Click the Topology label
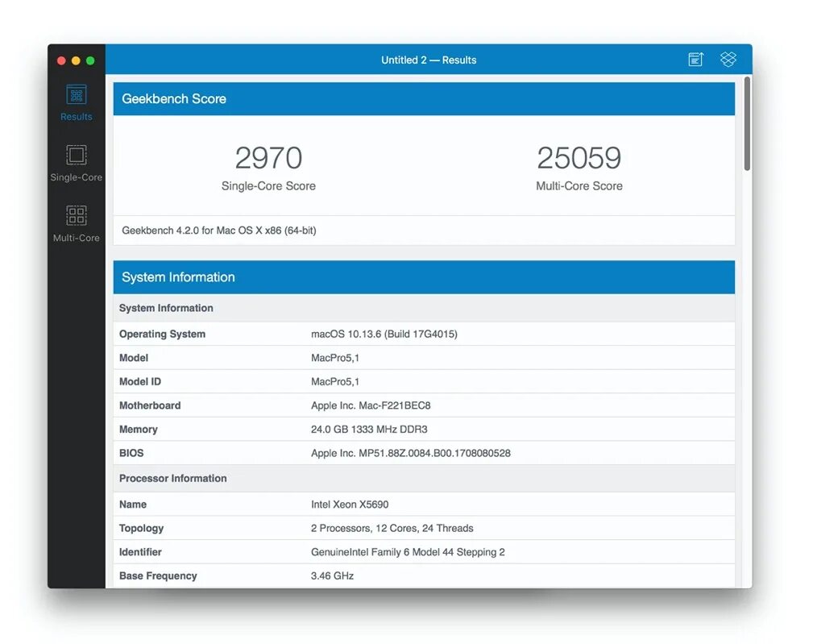813x644 pixels. [142, 528]
